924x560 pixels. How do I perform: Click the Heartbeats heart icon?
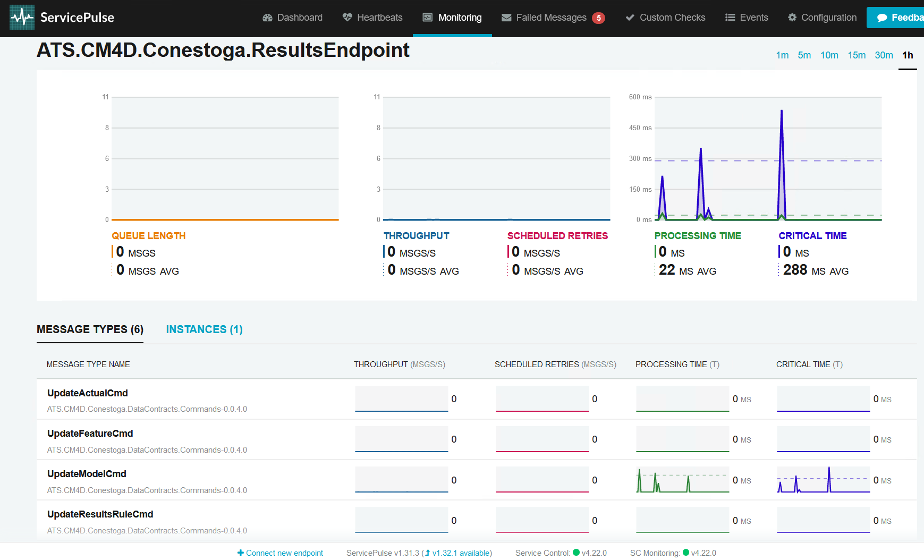(x=347, y=18)
